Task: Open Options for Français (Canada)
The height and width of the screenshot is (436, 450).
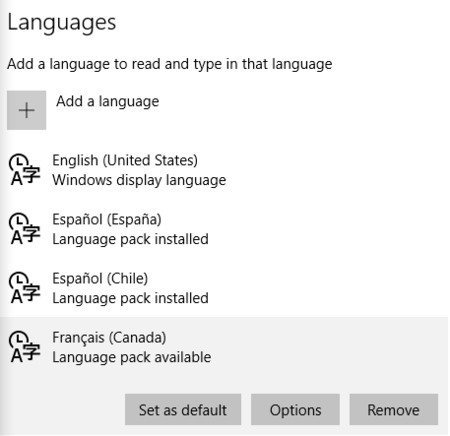Action: [295, 410]
